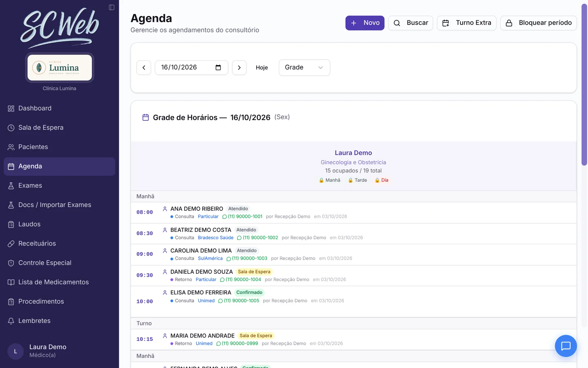The width and height of the screenshot is (588, 368).
Task: Jump to today with Hoje
Action: [262, 68]
